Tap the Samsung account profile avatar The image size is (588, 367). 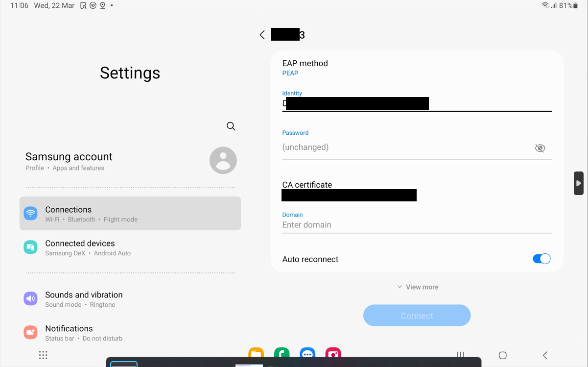point(223,160)
